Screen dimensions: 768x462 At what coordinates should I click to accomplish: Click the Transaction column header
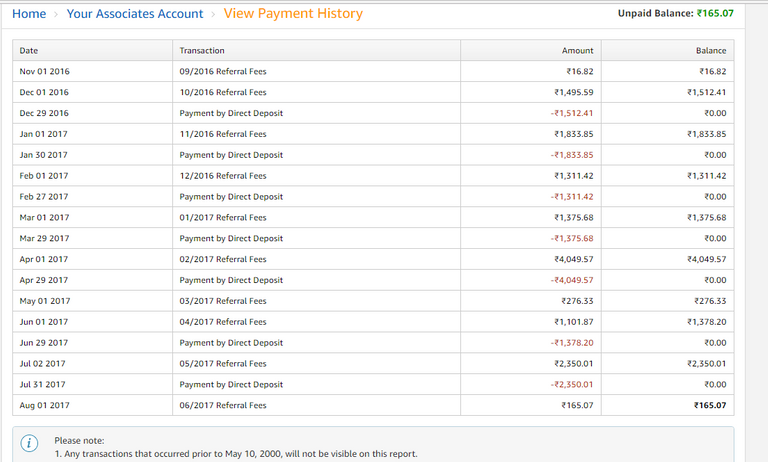(202, 50)
